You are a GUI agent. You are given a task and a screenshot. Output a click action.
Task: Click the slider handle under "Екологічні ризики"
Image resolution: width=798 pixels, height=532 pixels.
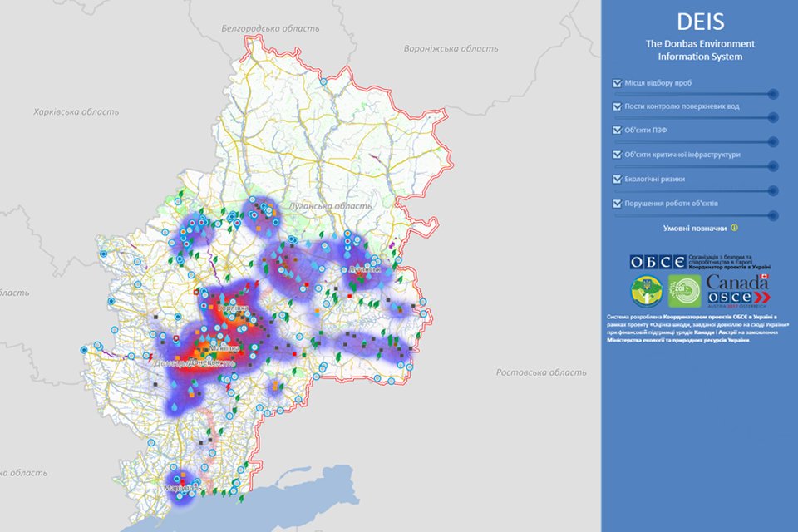tap(773, 191)
